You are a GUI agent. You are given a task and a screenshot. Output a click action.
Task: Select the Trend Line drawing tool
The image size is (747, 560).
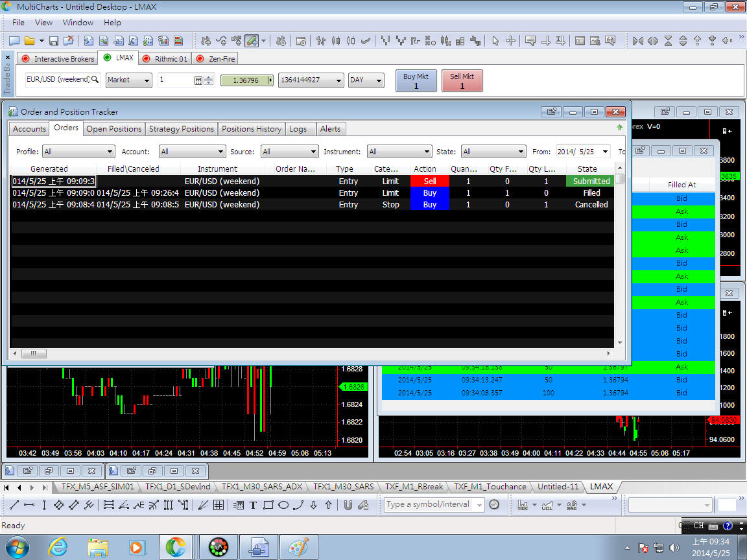[x=14, y=506]
